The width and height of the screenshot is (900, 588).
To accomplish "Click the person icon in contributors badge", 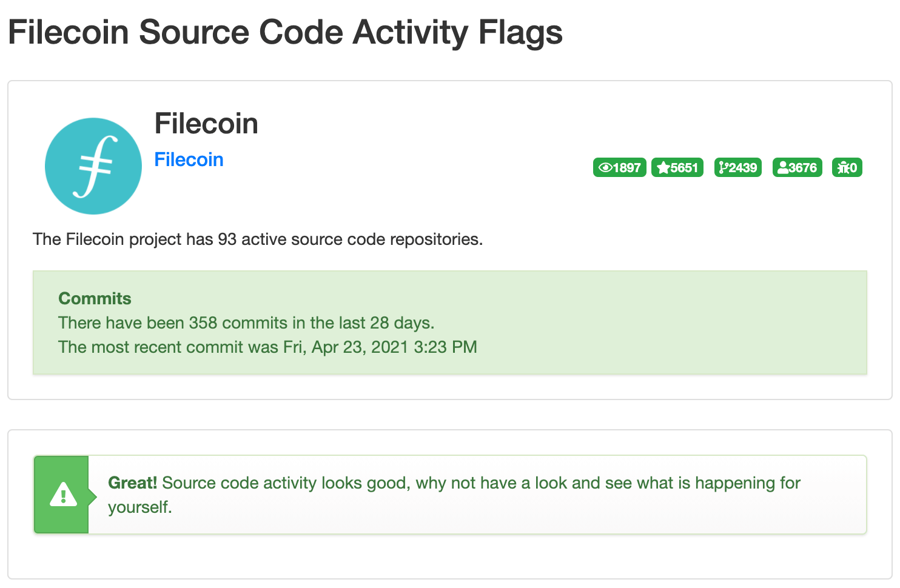I will point(783,167).
